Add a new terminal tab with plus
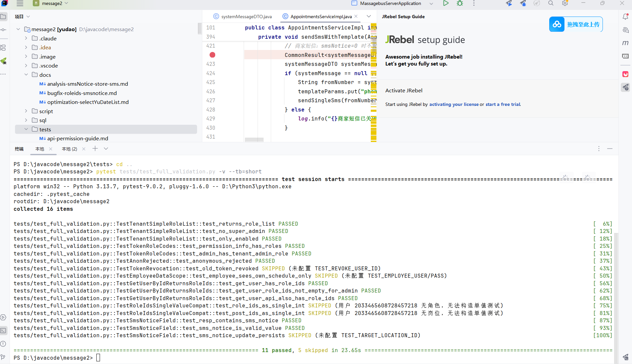 95,149
